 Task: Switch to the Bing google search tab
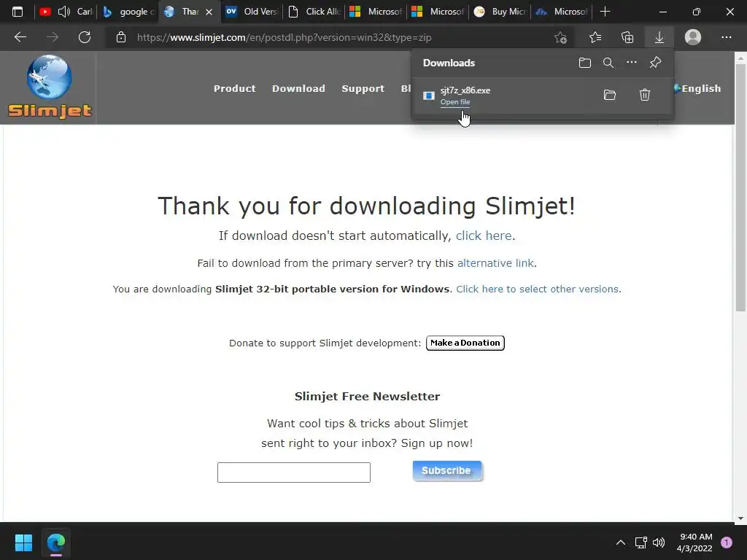(x=128, y=12)
